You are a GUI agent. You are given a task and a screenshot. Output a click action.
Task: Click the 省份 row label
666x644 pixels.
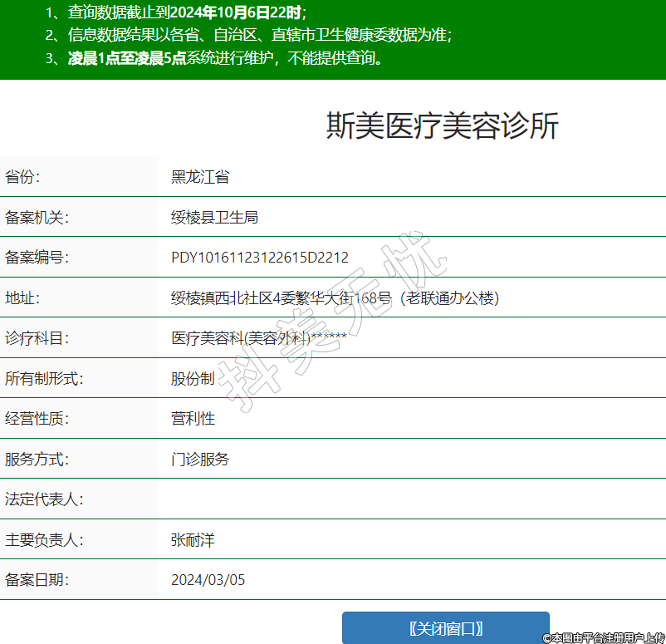[x=22, y=177]
